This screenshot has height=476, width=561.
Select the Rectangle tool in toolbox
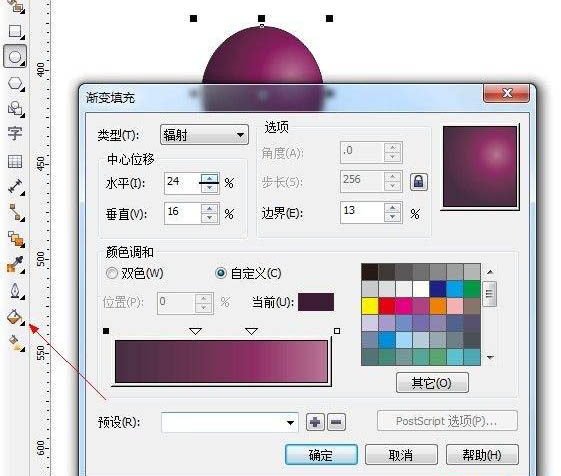tap(15, 31)
